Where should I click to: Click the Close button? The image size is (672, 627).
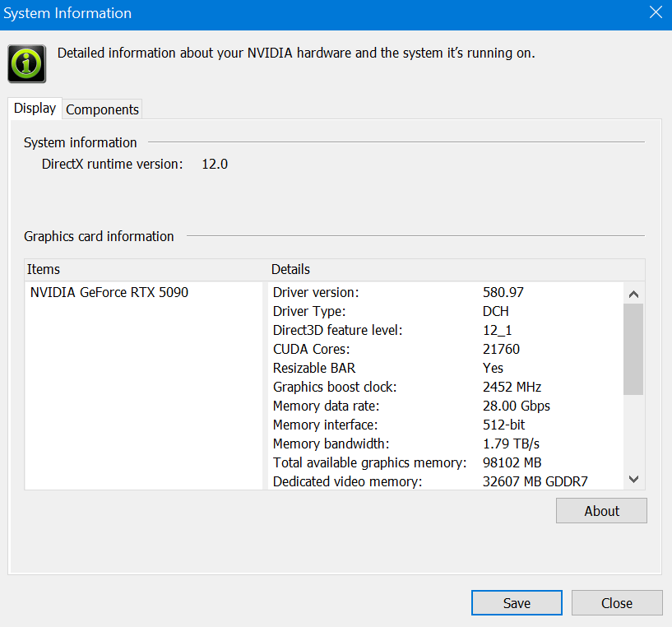tap(617, 603)
